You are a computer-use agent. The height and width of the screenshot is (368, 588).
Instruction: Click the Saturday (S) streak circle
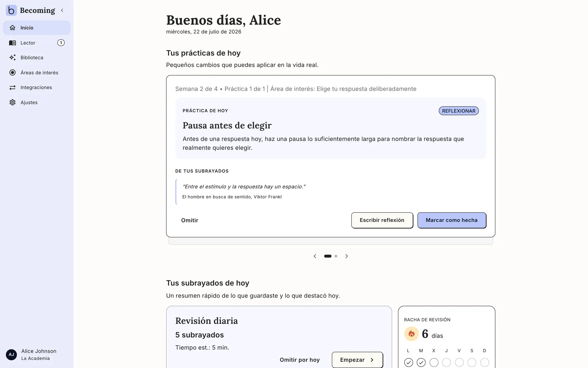click(x=472, y=362)
